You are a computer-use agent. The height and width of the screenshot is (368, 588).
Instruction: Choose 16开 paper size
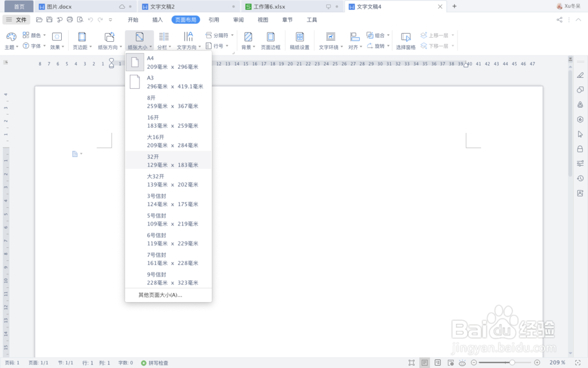click(168, 121)
